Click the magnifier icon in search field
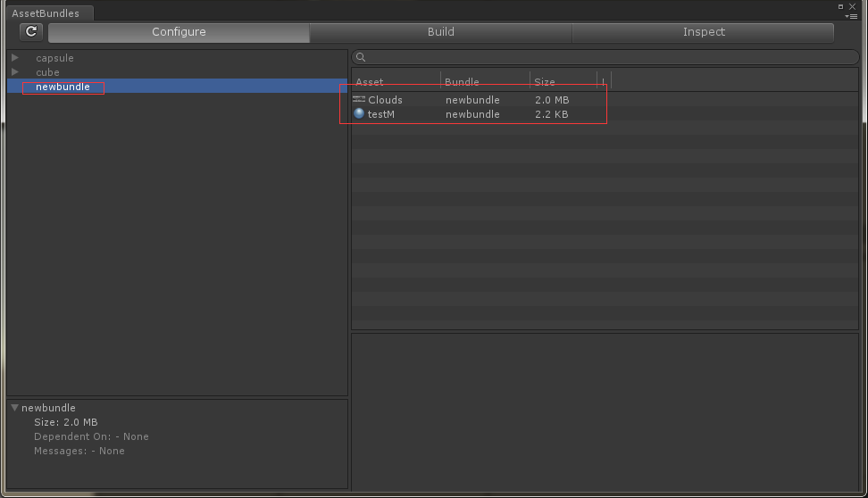868x498 pixels. click(x=361, y=57)
